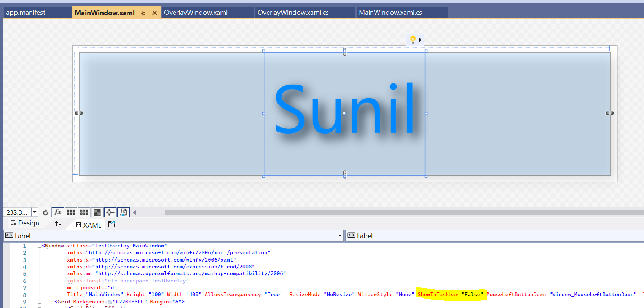
Task: Open the right Label member dropdown
Action: tap(495, 236)
